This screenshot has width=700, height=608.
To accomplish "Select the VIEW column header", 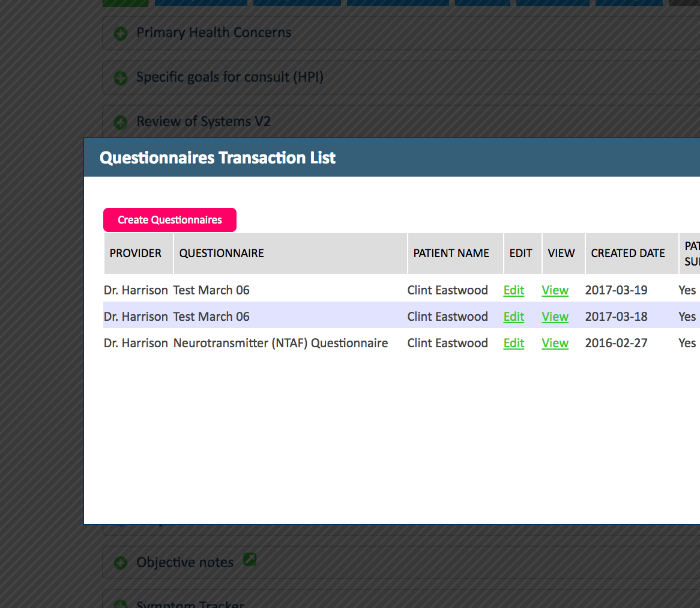I will click(x=563, y=254).
